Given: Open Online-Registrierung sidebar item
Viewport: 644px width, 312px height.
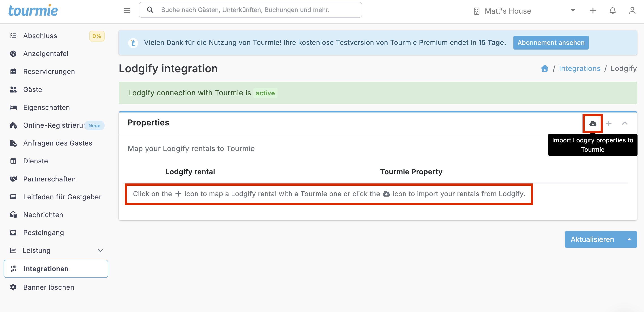Looking at the screenshot, I should pos(54,125).
